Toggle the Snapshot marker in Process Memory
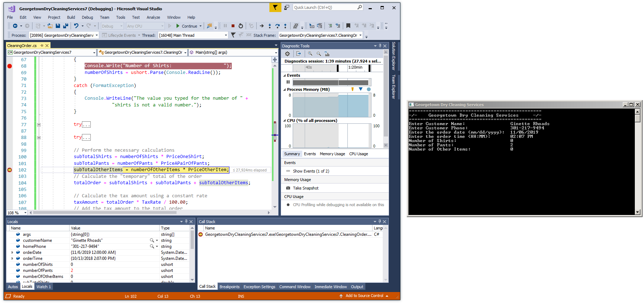The width and height of the screenshot is (644, 303). click(x=360, y=89)
